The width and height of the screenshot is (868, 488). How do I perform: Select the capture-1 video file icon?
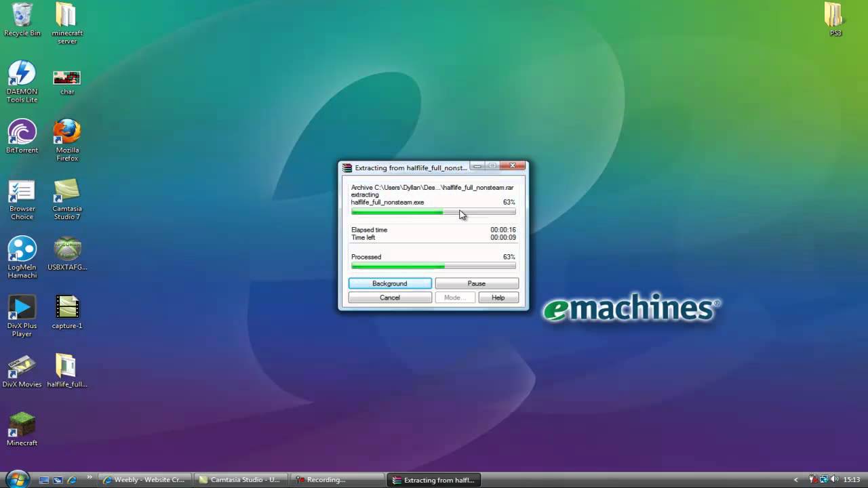click(x=67, y=312)
